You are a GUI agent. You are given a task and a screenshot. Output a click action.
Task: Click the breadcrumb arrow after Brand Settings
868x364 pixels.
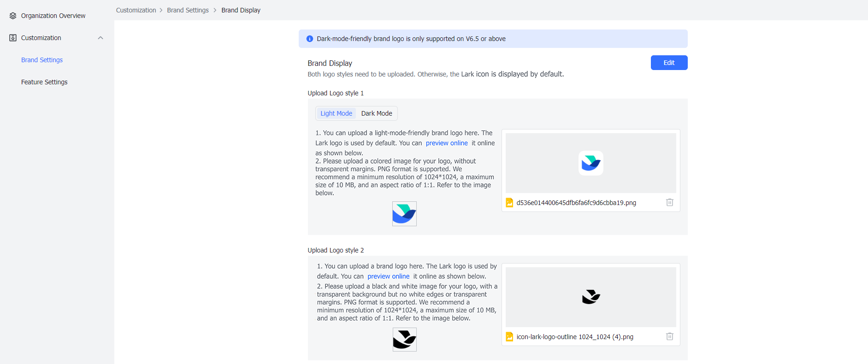[215, 10]
